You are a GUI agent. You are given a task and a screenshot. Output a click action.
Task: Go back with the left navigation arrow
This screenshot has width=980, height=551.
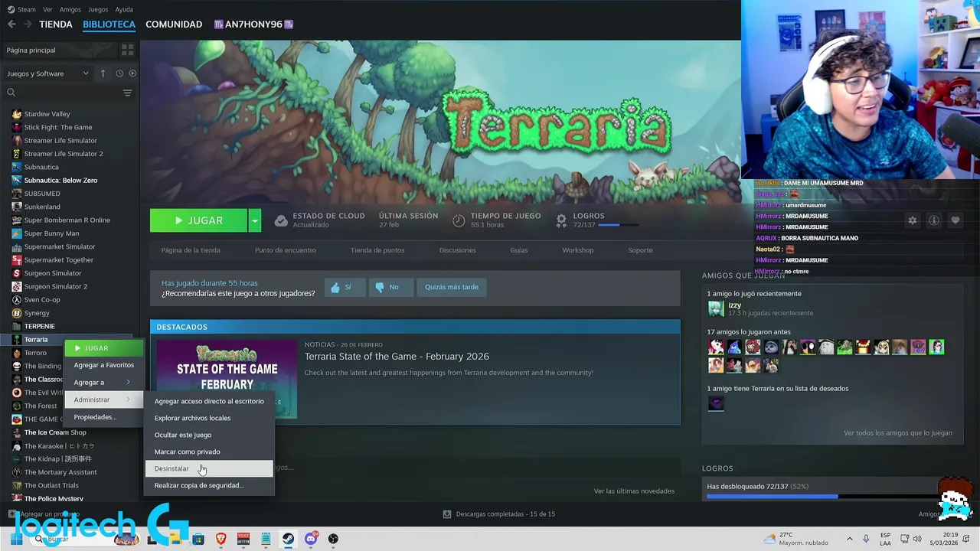coord(11,24)
